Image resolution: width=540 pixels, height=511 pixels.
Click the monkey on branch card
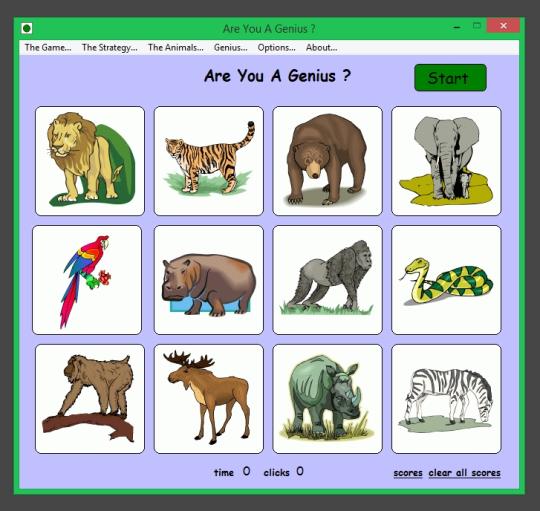(x=90, y=399)
